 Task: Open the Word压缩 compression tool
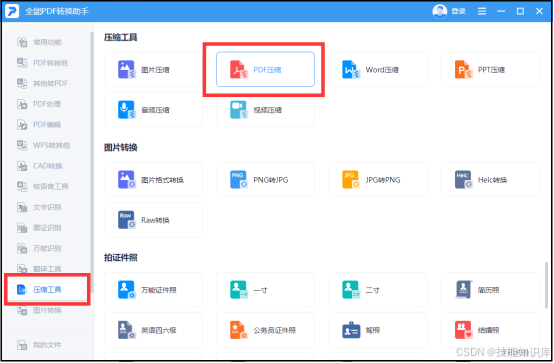[378, 69]
